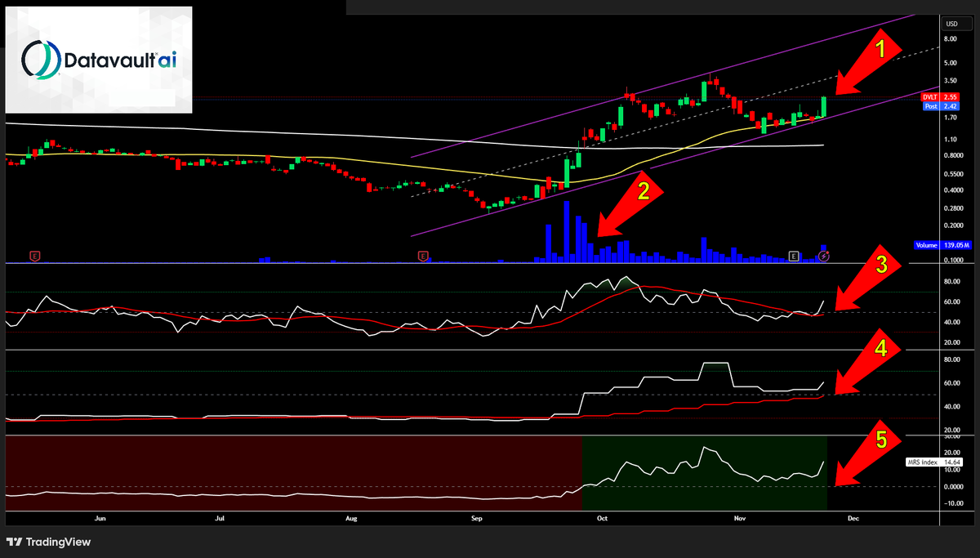Expand the MRS Index value readout

click(x=951, y=460)
